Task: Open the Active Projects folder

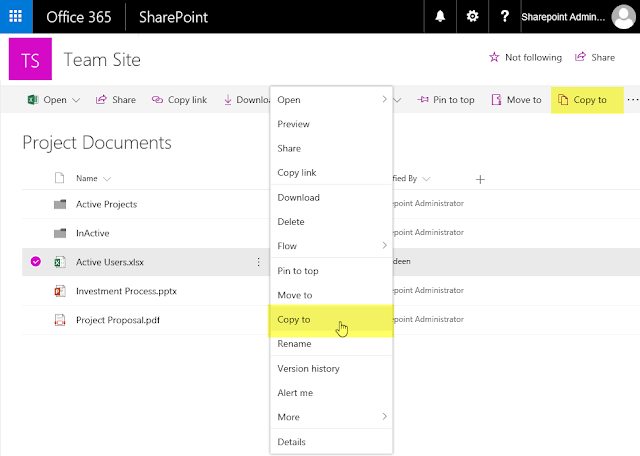Action: pyautogui.click(x=107, y=204)
